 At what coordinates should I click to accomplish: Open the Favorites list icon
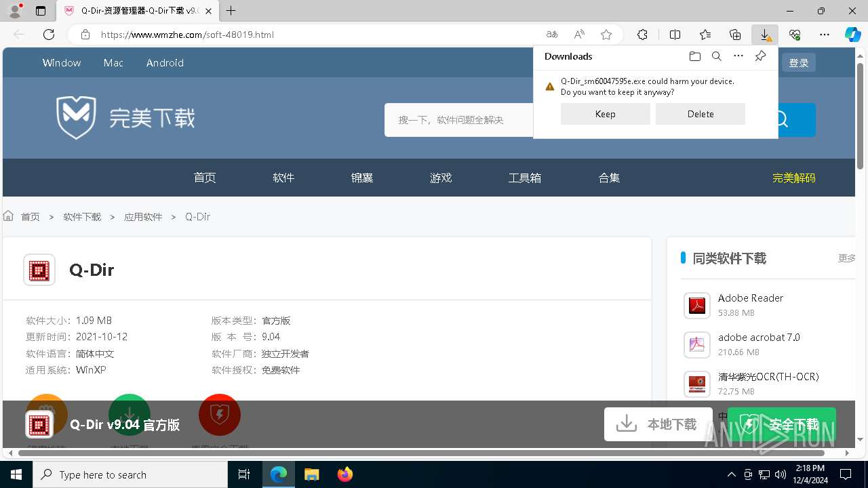point(705,35)
